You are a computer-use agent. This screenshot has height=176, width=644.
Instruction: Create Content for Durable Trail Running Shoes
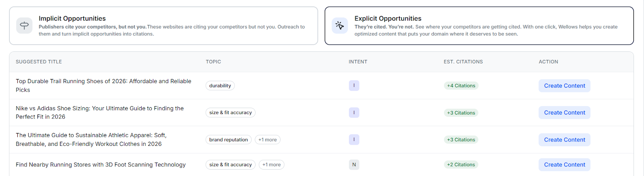tap(564, 86)
